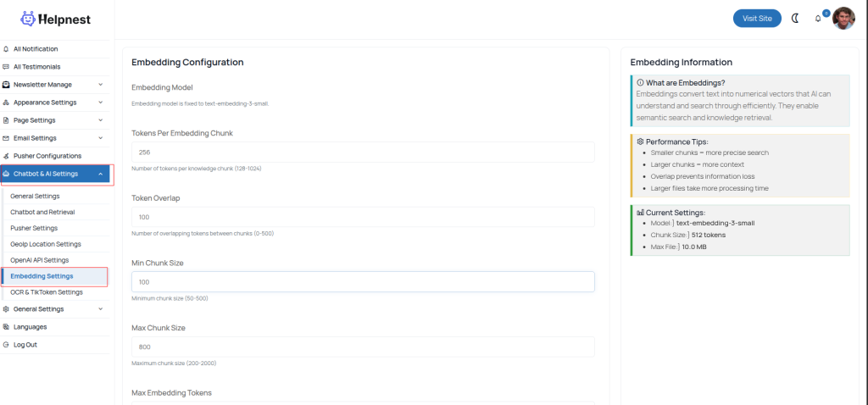Expand the Page Settings arrow
The width and height of the screenshot is (868, 405).
(100, 120)
